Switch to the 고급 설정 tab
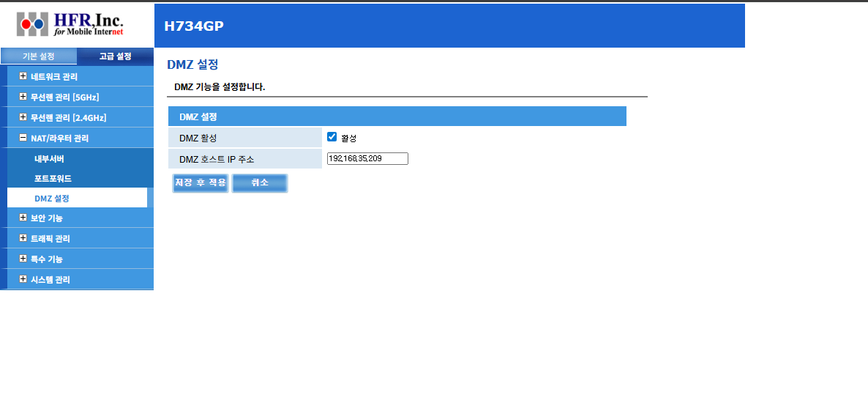 point(115,56)
